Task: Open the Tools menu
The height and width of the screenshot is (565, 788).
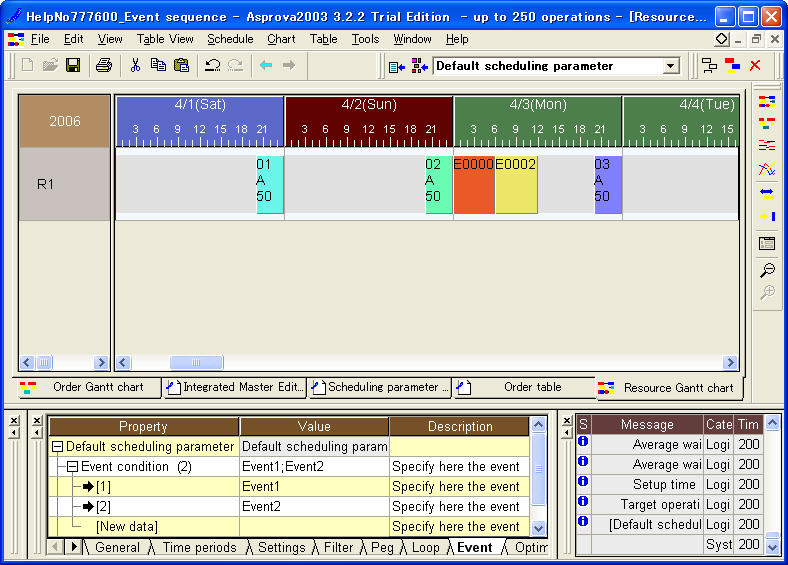Action: click(x=365, y=39)
